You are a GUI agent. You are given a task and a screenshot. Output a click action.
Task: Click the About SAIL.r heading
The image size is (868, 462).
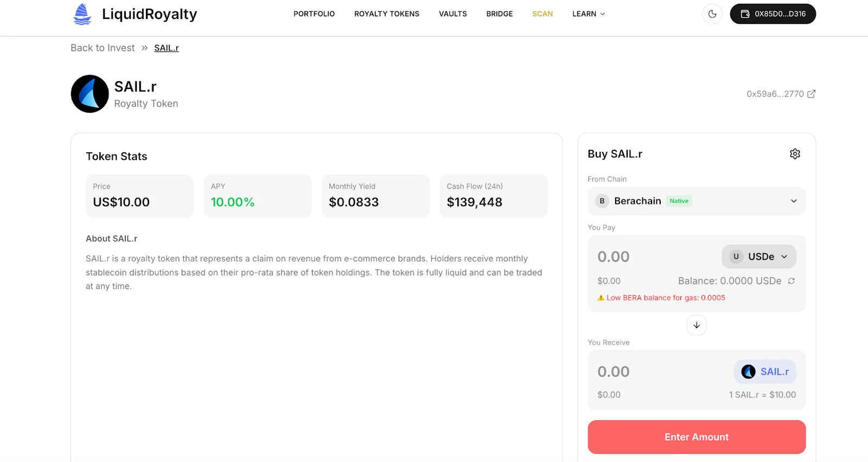[111, 239]
